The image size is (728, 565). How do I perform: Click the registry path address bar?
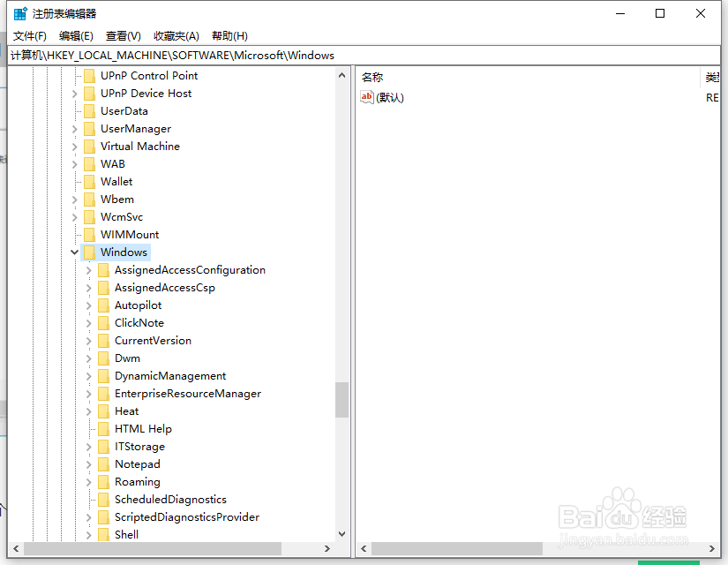[x=364, y=56]
